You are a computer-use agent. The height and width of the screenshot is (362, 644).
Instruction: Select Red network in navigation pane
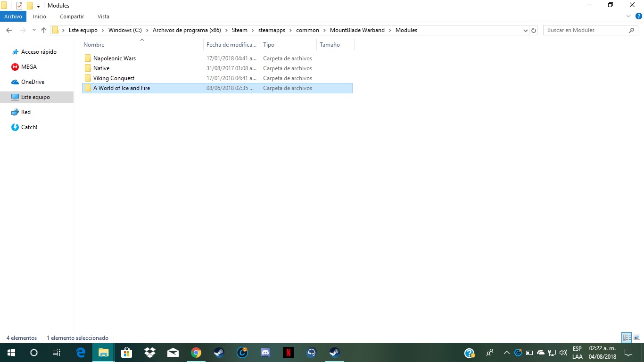click(x=26, y=112)
